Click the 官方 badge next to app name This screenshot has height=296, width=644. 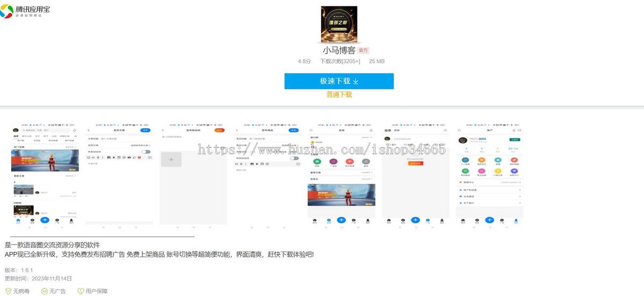point(363,50)
